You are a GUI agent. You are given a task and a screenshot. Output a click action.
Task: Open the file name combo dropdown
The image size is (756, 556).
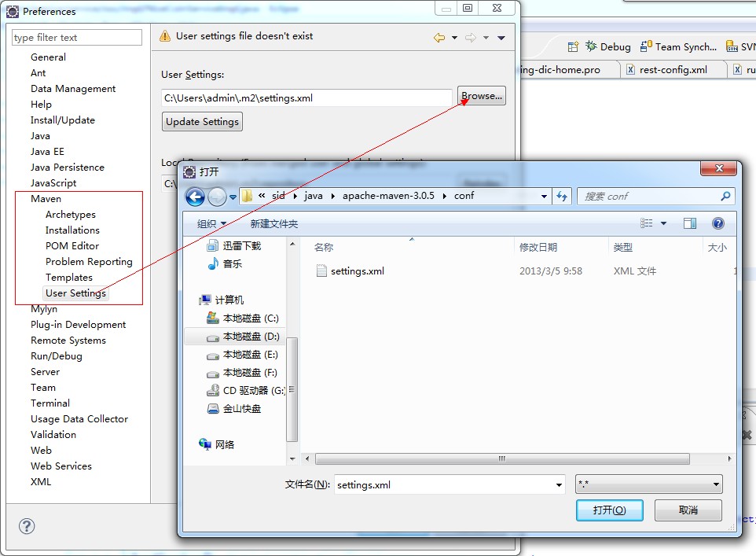click(559, 484)
